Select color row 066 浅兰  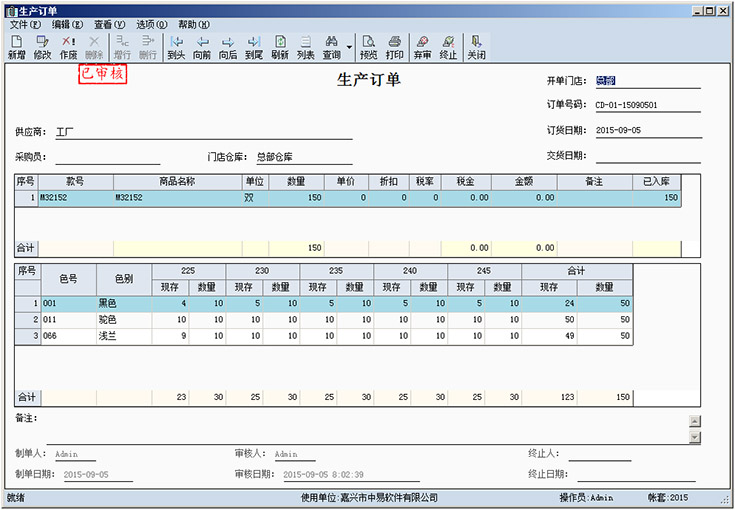323,336
